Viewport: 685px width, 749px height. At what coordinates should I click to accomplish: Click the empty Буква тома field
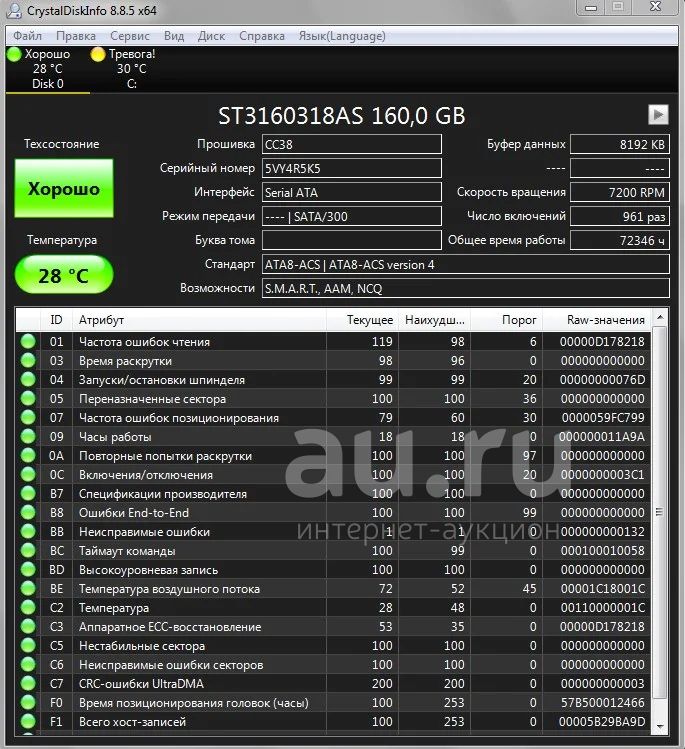(352, 240)
